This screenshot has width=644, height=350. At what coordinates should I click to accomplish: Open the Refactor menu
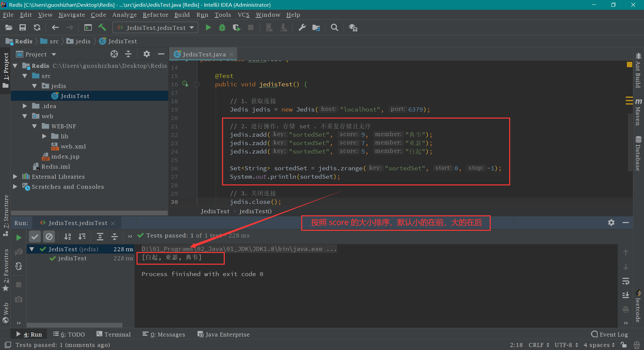tap(155, 15)
